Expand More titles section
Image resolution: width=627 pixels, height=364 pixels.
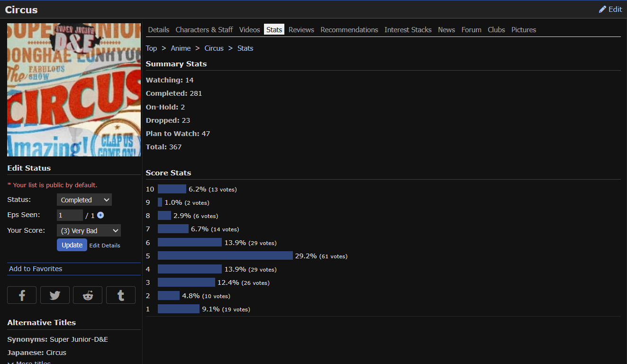point(29,363)
